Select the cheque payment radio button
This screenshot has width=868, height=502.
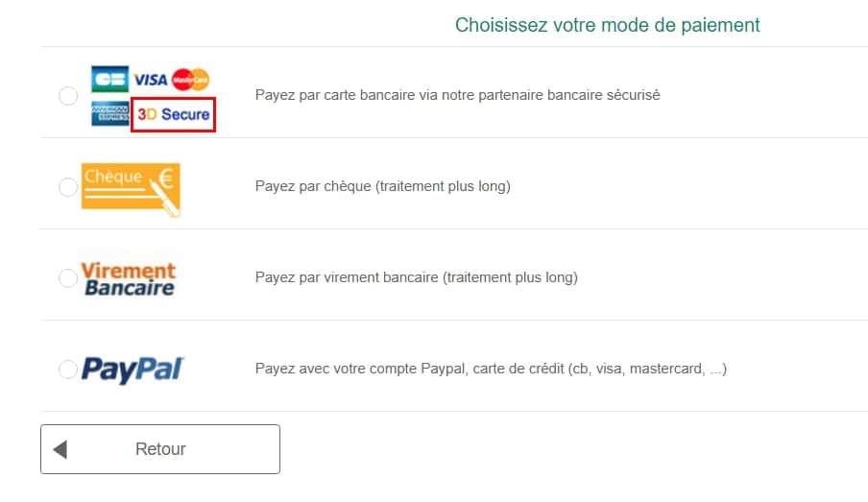pyautogui.click(x=68, y=187)
